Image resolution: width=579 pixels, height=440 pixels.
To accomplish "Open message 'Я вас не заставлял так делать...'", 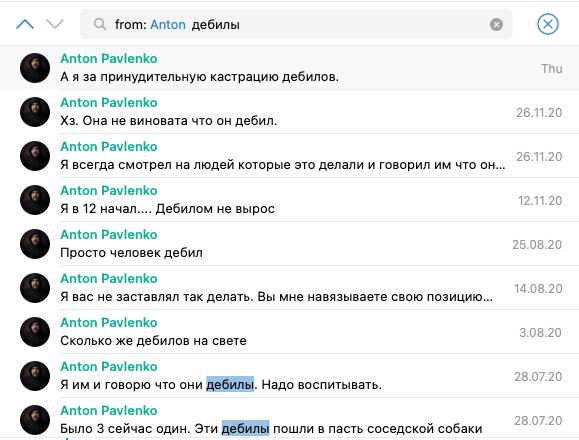I will pos(290,288).
